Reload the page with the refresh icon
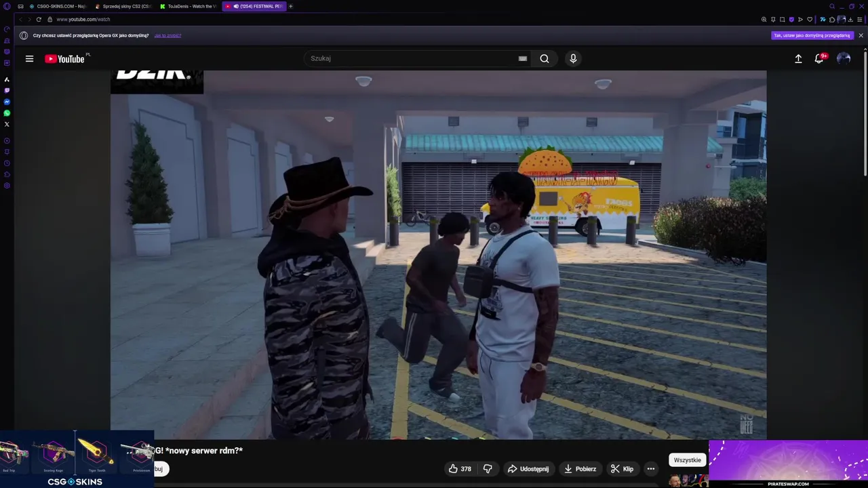Image resolution: width=868 pixels, height=488 pixels. [39, 19]
